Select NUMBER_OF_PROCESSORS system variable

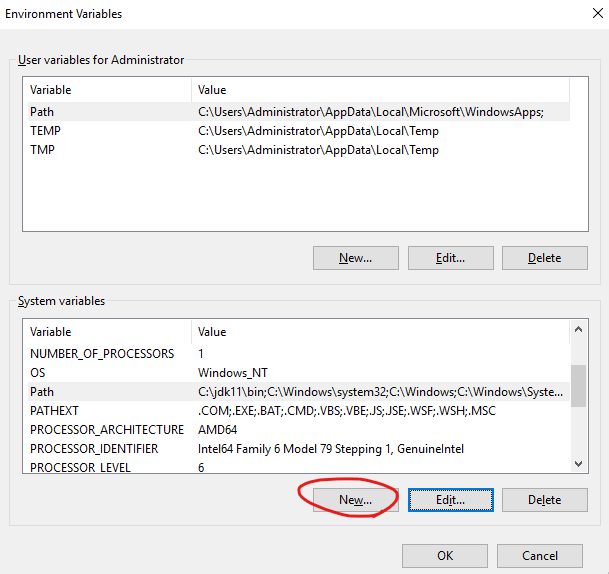299,354
